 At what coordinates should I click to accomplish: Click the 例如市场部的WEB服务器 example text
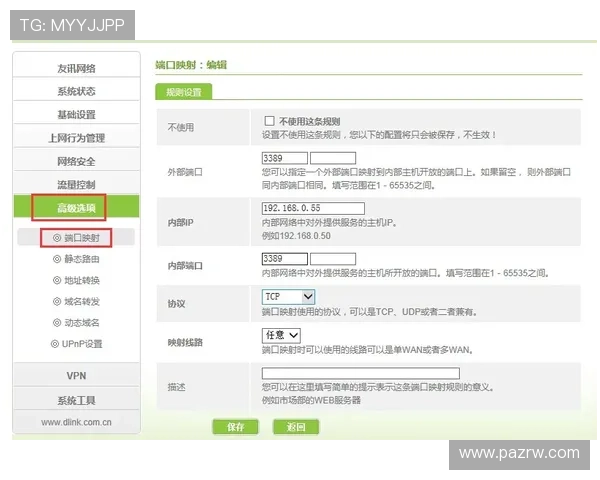(x=311, y=400)
